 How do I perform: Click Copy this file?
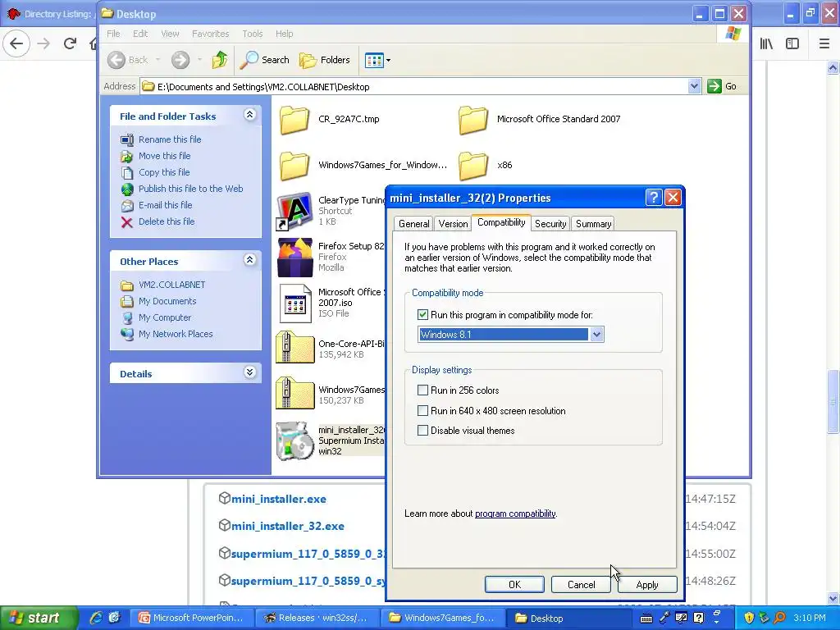point(164,172)
